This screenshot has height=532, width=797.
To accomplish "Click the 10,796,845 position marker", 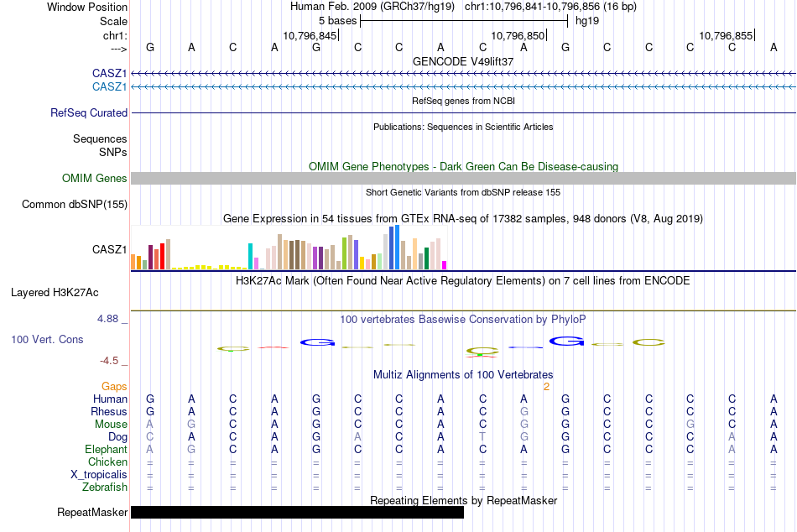I will 310,35.
